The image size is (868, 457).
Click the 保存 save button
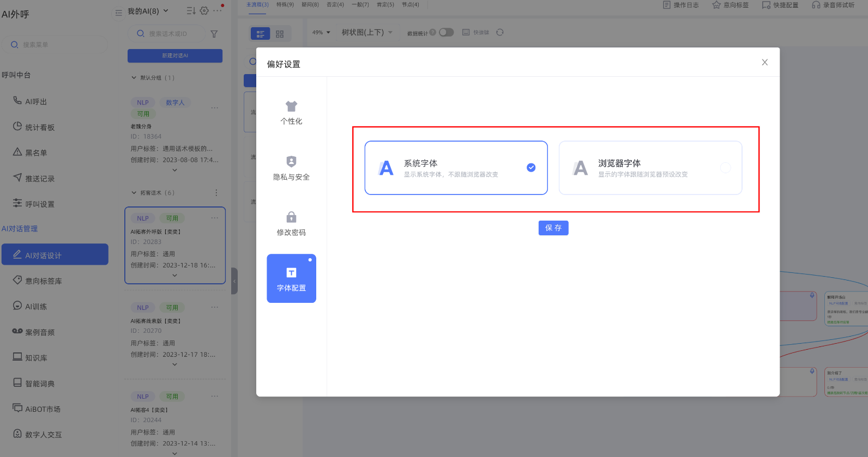[x=553, y=228]
